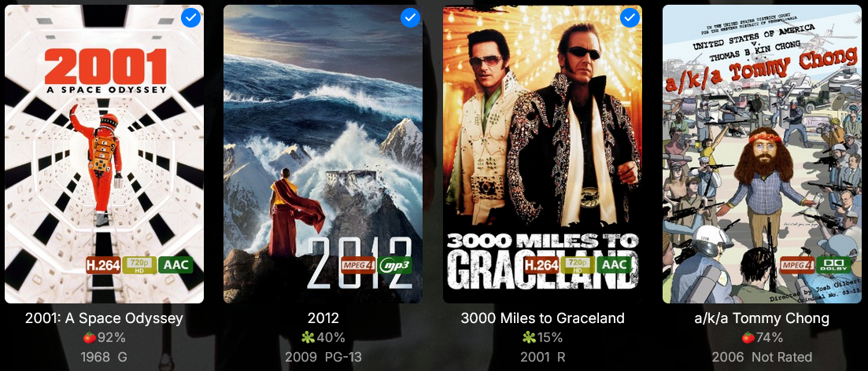Toggle the blue checkmark on the 2012 poster
The image size is (868, 371).
click(x=410, y=18)
